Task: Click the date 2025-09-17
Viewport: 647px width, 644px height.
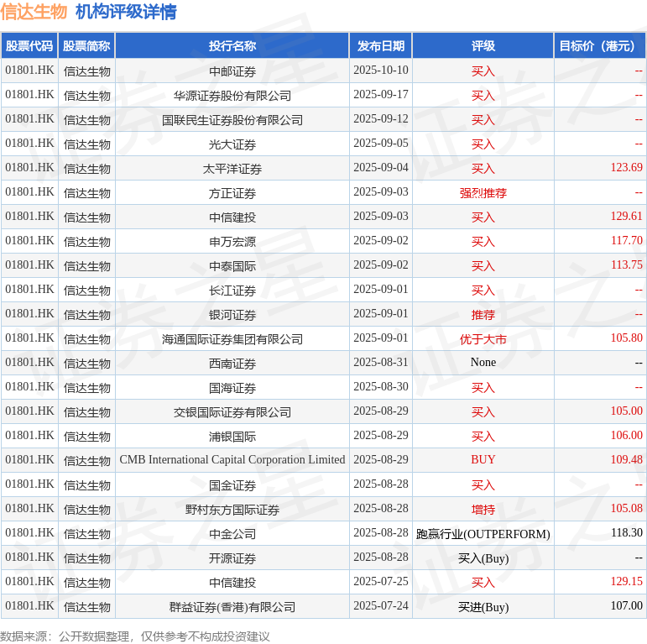Action: 381,95
